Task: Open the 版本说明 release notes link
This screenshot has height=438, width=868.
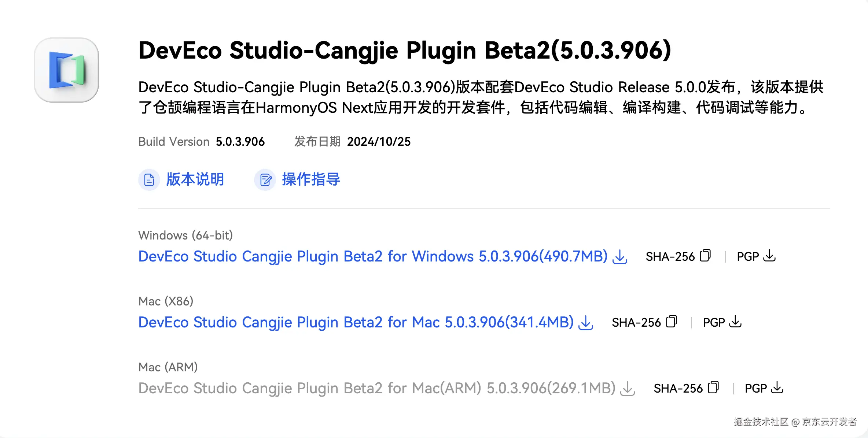Action: (x=195, y=179)
